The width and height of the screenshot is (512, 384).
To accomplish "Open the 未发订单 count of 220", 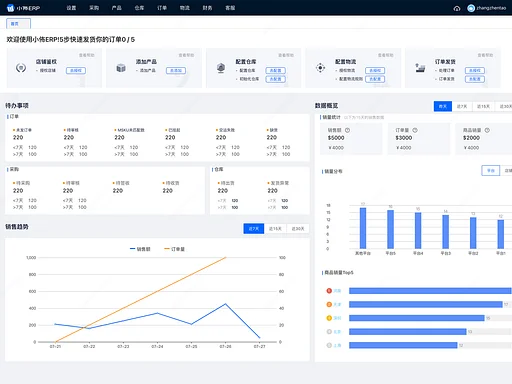I will tap(18, 137).
